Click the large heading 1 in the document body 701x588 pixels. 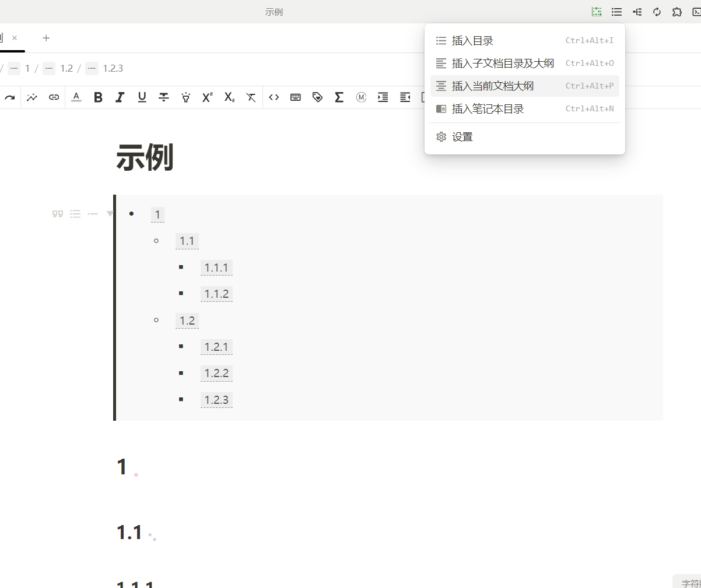122,467
